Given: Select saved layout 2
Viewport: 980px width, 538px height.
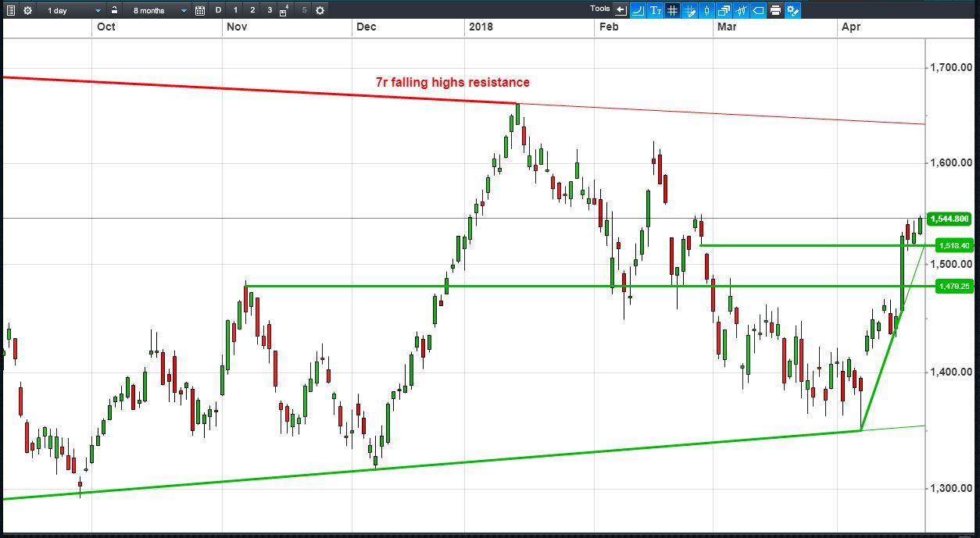Looking at the screenshot, I should pyautogui.click(x=252, y=11).
